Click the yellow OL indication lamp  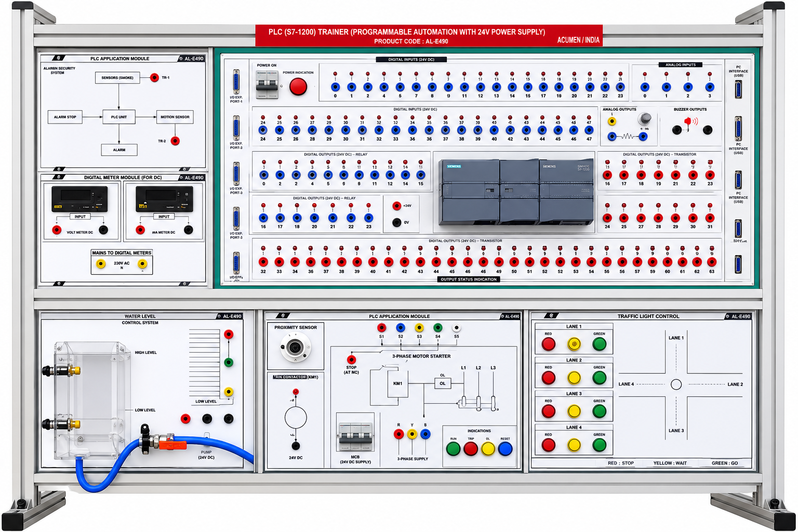[x=488, y=449]
